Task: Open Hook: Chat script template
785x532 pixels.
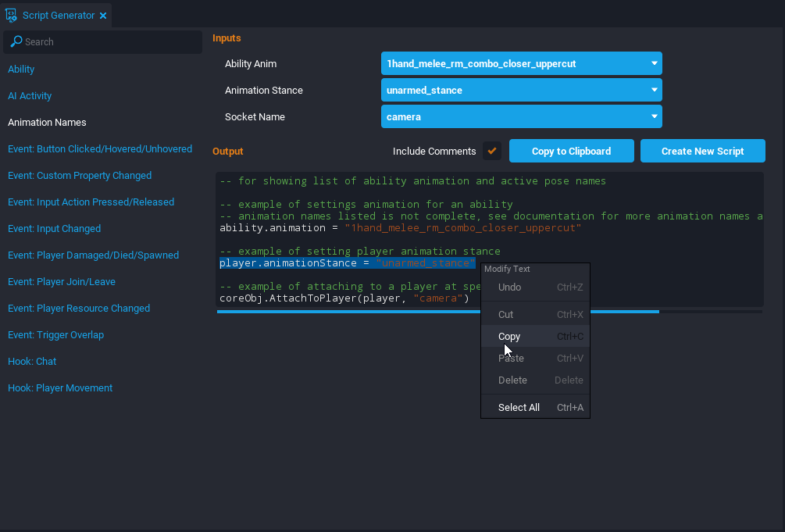Action: tap(32, 362)
